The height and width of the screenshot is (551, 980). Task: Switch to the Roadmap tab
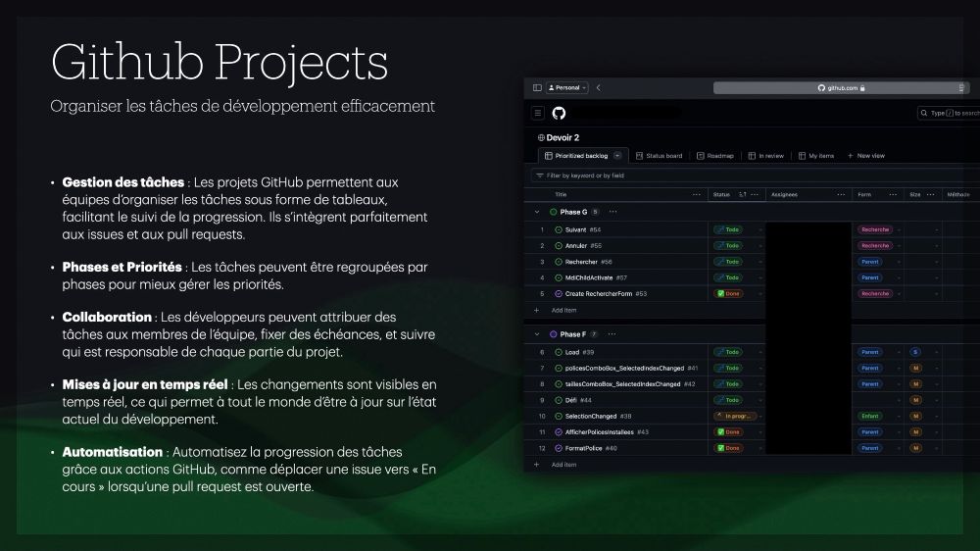click(715, 156)
